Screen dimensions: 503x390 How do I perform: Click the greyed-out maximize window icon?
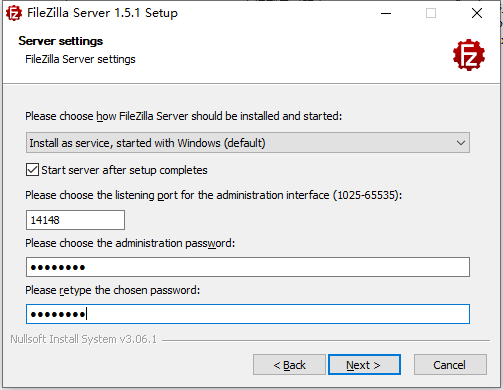click(x=431, y=13)
